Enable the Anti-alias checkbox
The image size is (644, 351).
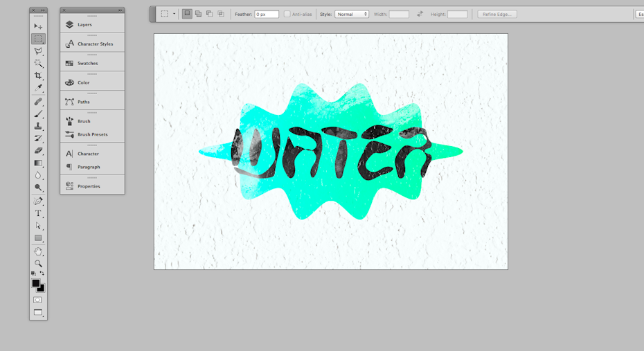point(287,14)
